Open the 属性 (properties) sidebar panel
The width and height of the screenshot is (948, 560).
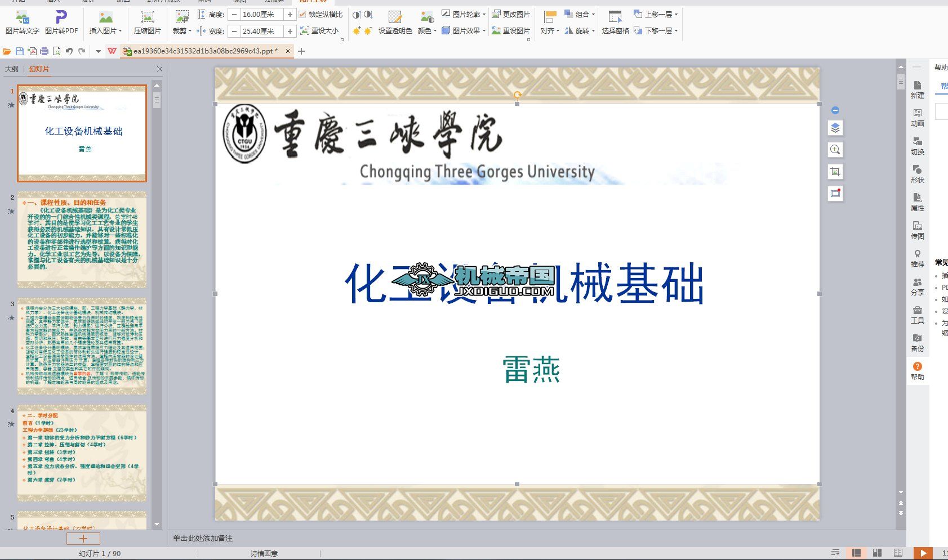918,202
